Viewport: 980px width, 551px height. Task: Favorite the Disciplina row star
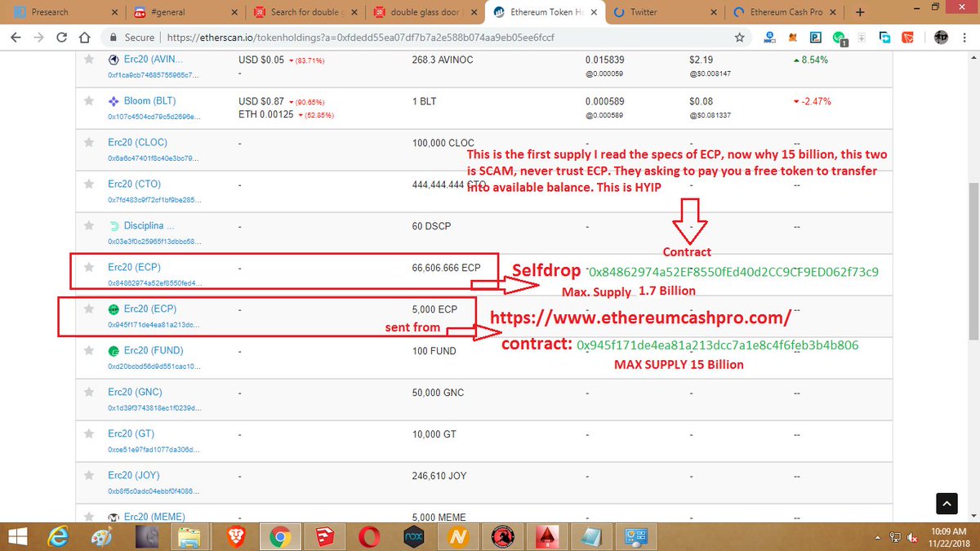[x=90, y=225]
